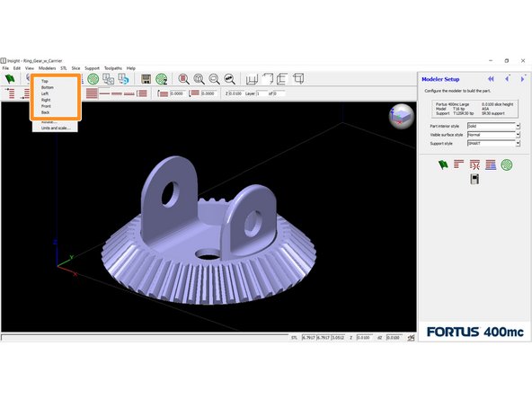
Task: Open the STL menu
Action: 64,68
